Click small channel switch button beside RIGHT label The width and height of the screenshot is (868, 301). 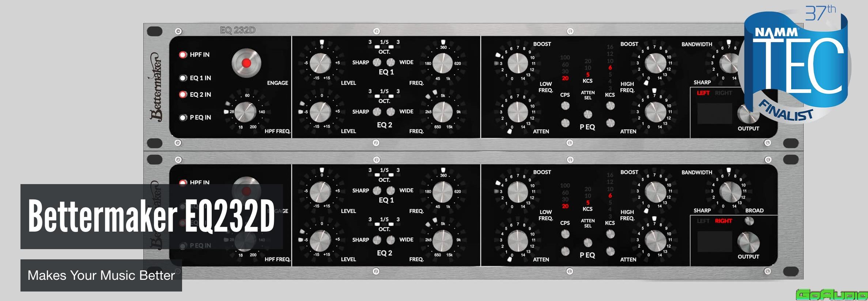[x=749, y=221]
